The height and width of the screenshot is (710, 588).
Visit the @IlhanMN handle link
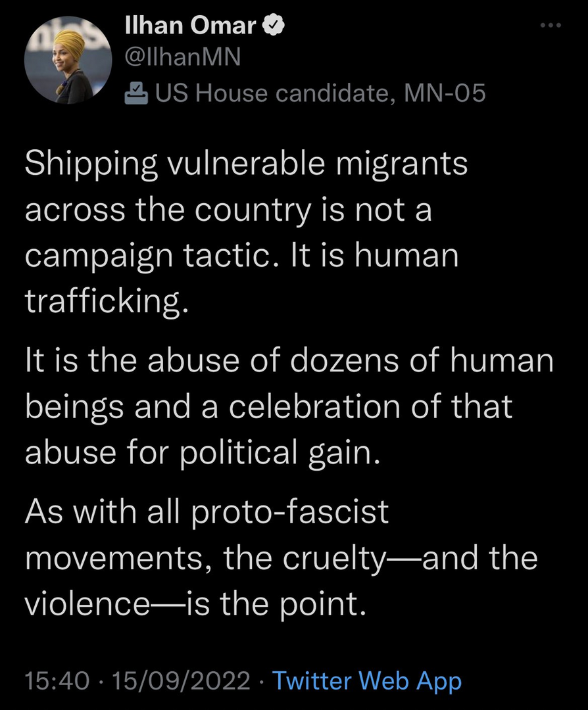(182, 59)
